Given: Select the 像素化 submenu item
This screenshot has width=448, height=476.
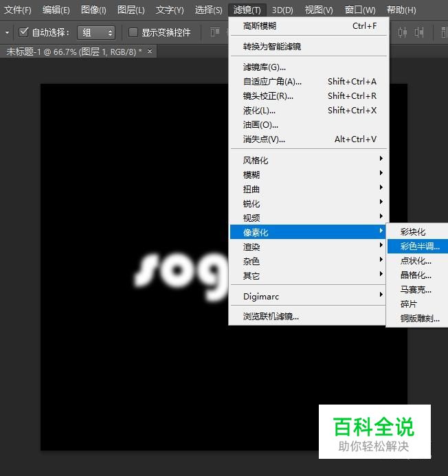Looking at the screenshot, I should coord(309,232).
